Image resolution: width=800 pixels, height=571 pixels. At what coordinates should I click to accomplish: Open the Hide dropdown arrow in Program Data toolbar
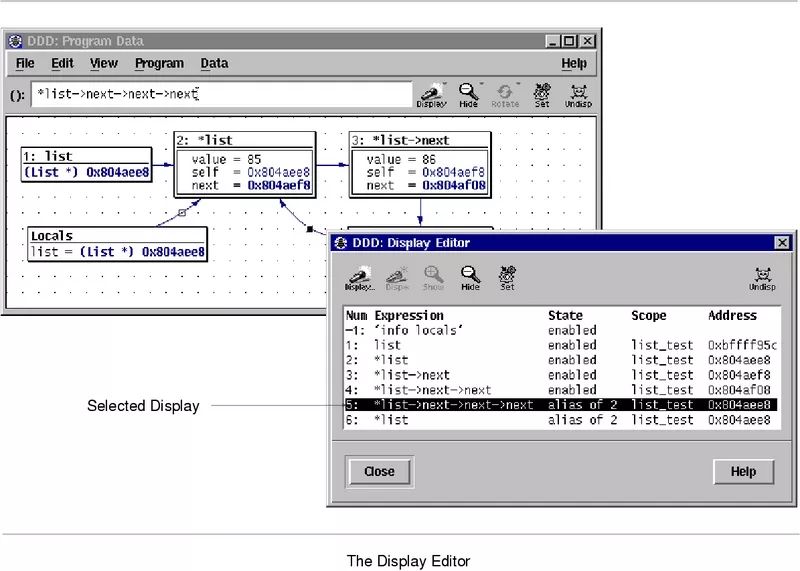tap(481, 84)
